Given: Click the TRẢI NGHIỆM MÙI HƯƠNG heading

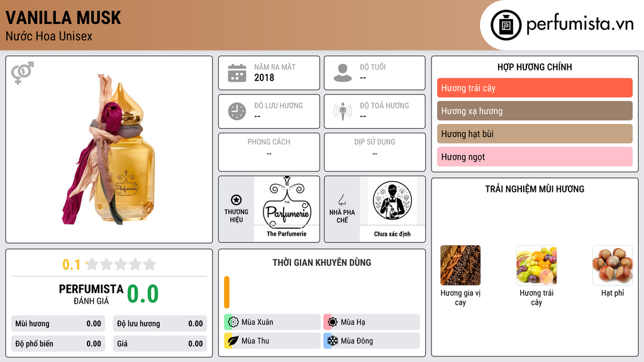Looking at the screenshot, I should point(535,189).
